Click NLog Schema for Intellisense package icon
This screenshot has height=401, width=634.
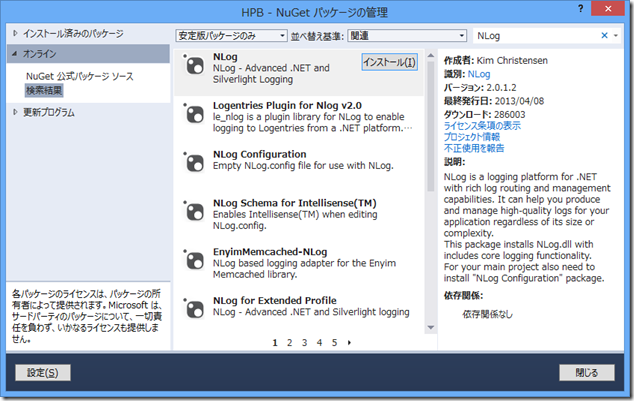(x=194, y=211)
